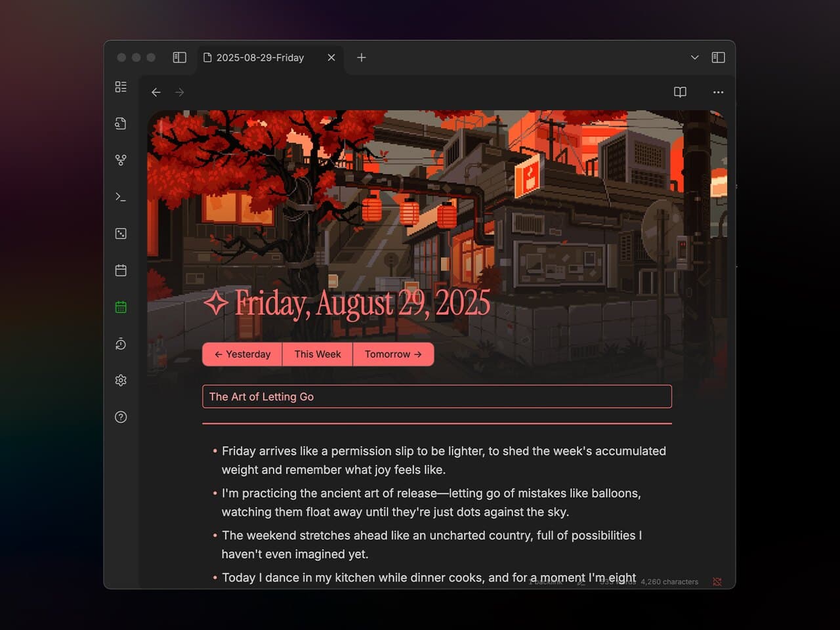840x630 pixels.
Task: Go to Tomorrow's note
Action: point(393,354)
